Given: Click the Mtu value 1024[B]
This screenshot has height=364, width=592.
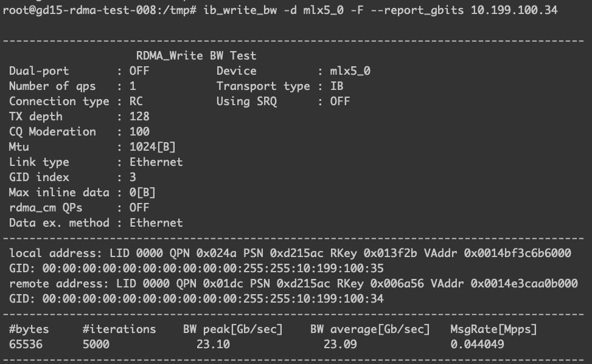Looking at the screenshot, I should [153, 146].
